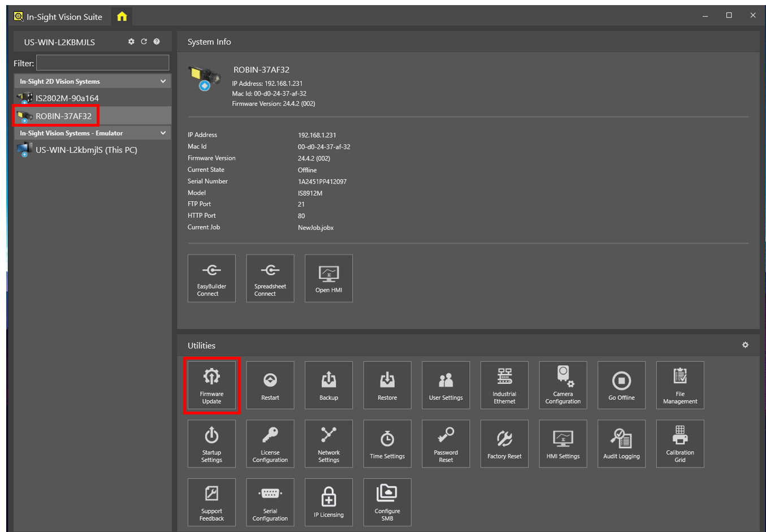Open the Firmware Update utility

pos(211,385)
